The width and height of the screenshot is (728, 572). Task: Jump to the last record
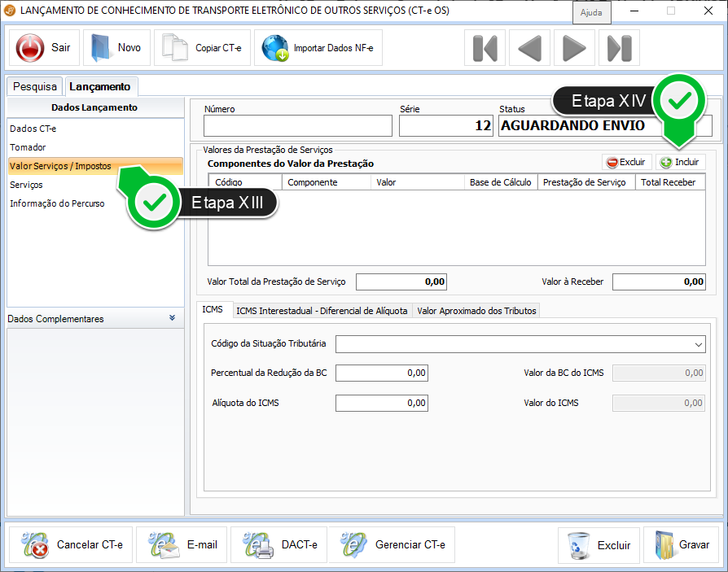(619, 49)
